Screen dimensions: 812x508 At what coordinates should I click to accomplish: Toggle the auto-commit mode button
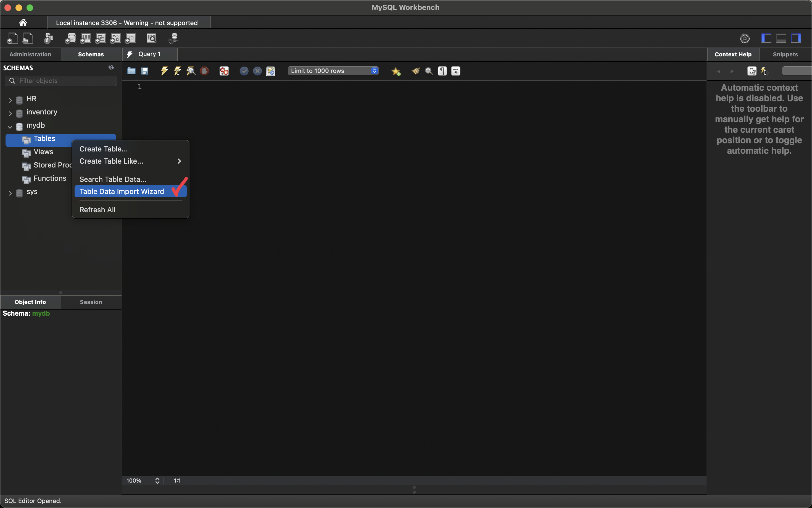pyautogui.click(x=271, y=71)
